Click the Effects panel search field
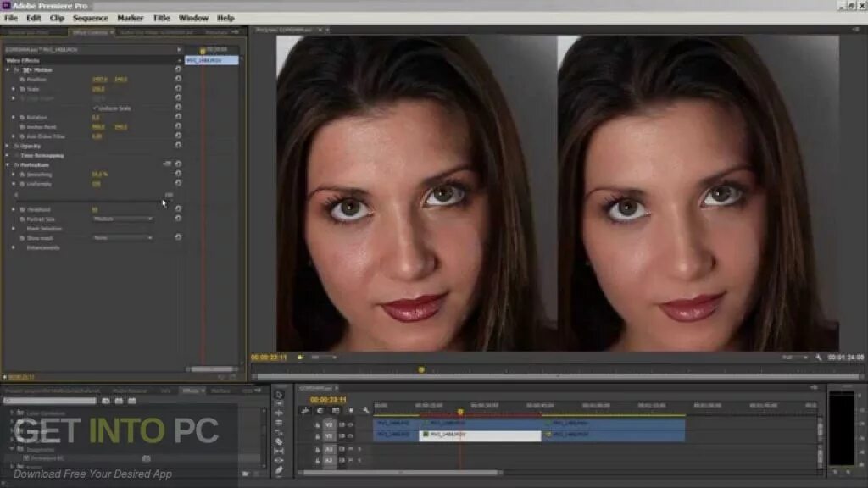The height and width of the screenshot is (488, 868). [x=50, y=401]
